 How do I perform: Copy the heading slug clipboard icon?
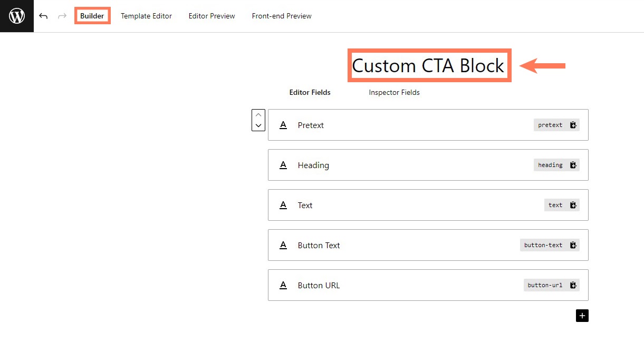pyautogui.click(x=573, y=165)
